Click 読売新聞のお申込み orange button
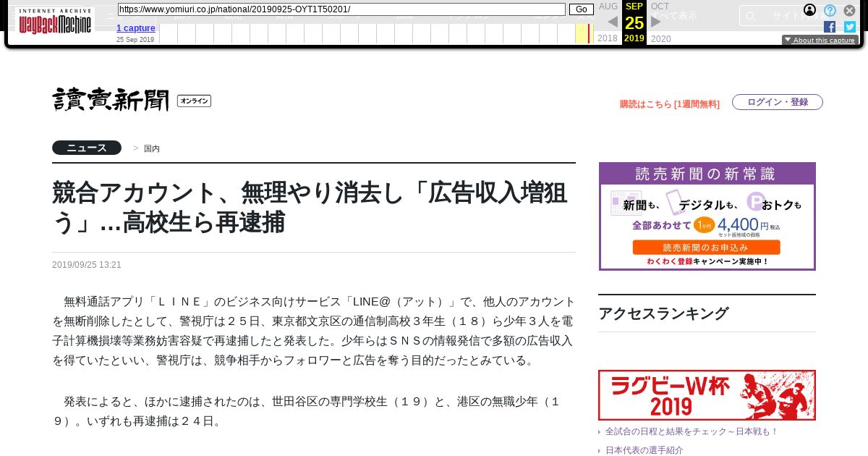 coord(706,248)
